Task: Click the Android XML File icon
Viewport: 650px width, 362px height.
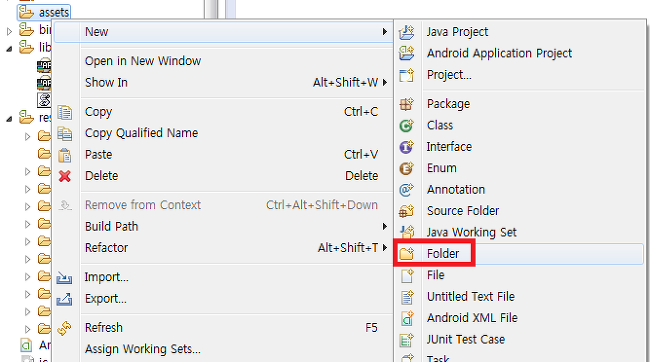Action: click(406, 318)
